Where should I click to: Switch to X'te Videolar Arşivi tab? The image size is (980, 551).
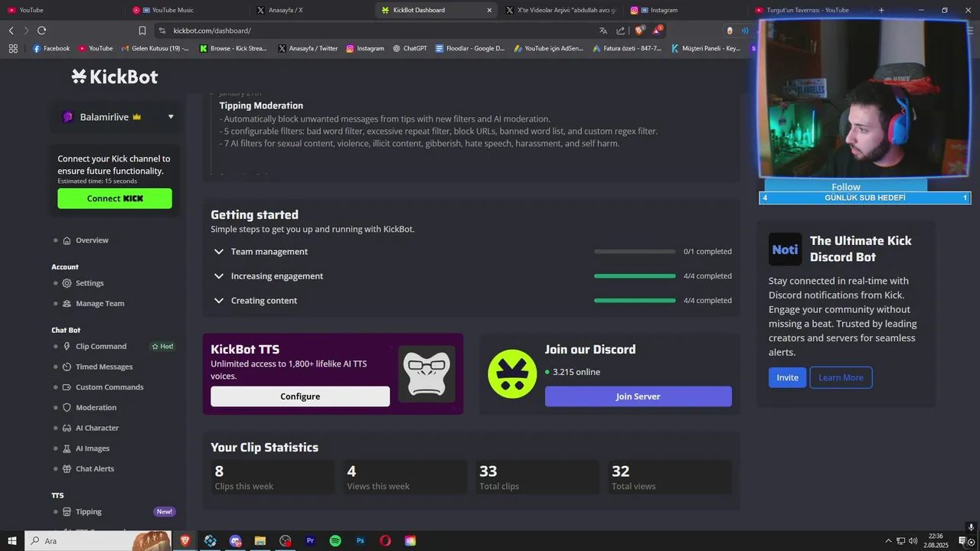click(560, 10)
